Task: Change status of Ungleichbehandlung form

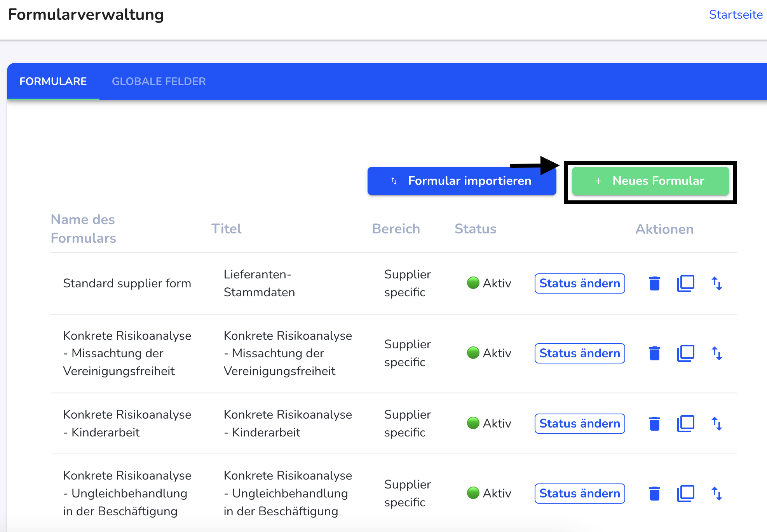Action: point(580,494)
